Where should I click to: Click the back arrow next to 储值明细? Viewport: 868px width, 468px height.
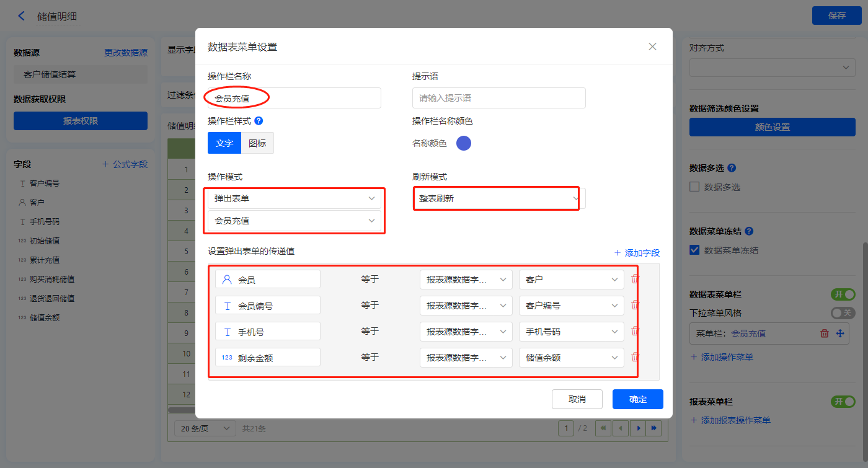point(22,16)
